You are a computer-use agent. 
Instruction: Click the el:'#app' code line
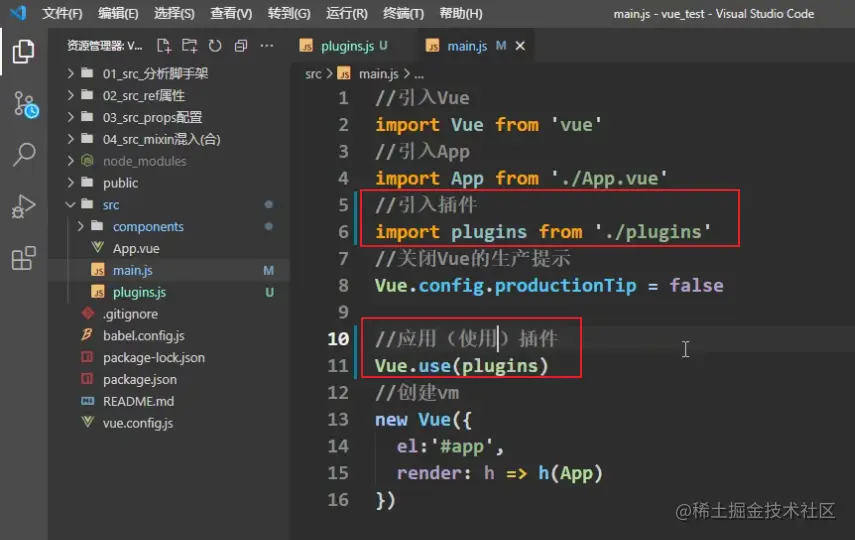(450, 446)
